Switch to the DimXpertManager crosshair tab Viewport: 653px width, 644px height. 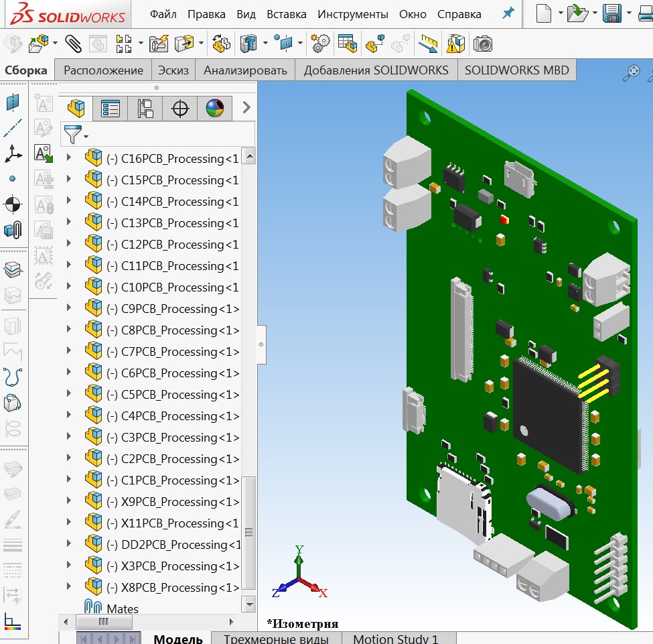179,108
